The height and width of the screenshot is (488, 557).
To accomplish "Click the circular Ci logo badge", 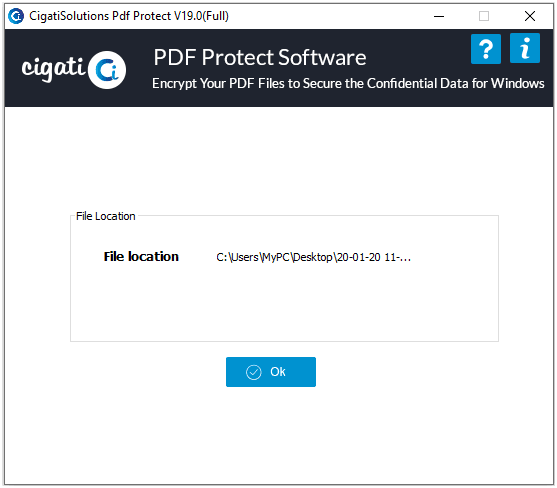I will 107,70.
